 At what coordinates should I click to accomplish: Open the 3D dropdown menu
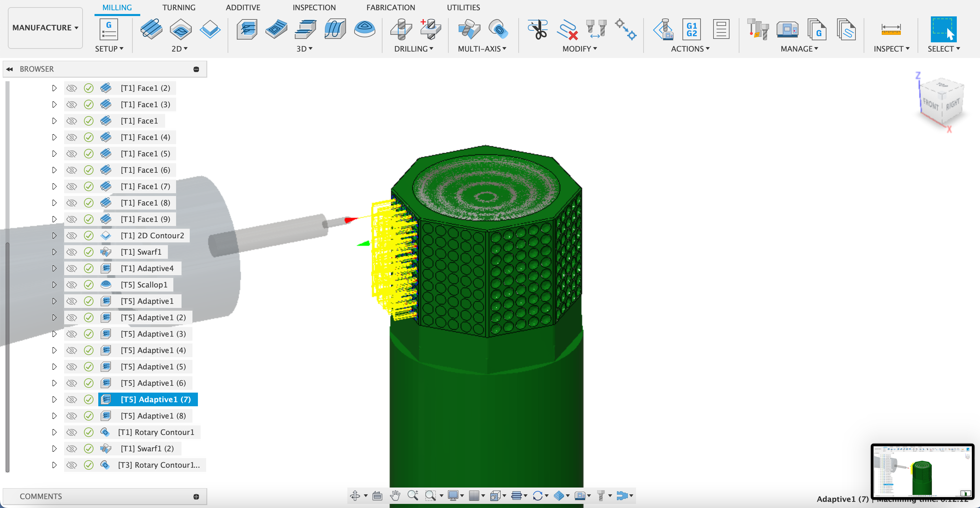304,49
